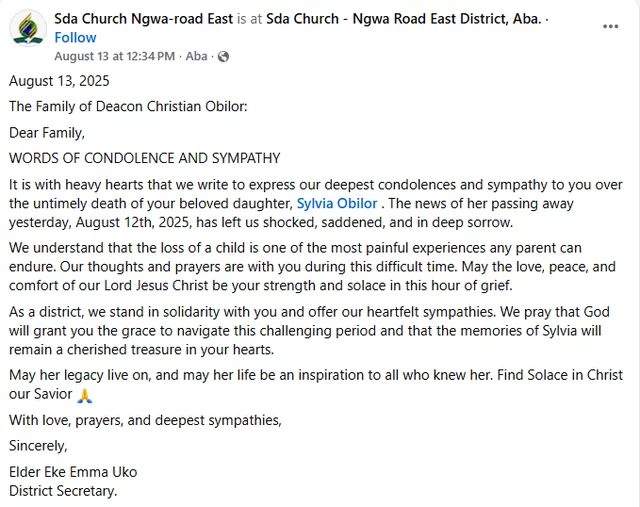
Task: Click the WORDS OF CONDOLENCE AND SYMPATHY heading
Action: pyautogui.click(x=144, y=158)
